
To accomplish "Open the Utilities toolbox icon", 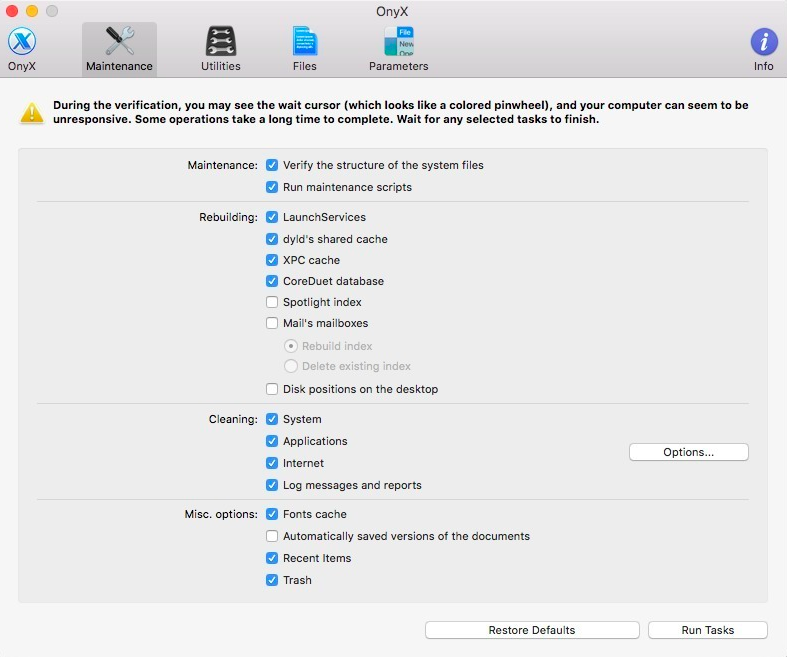I will [221, 41].
